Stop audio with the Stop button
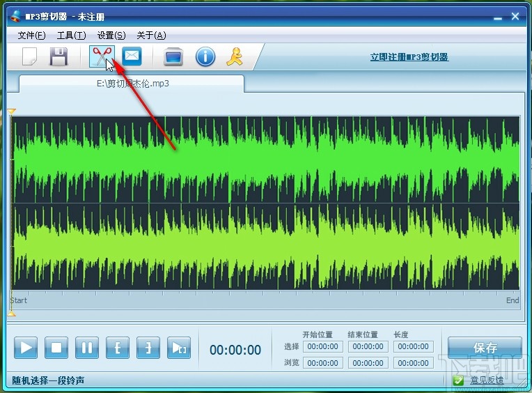Viewport: 532px width, 393px height. [56, 348]
